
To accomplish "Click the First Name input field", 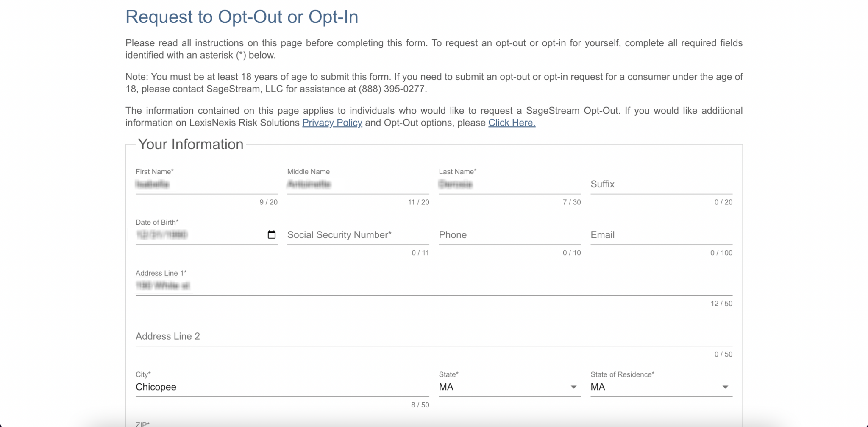I will click(x=206, y=185).
